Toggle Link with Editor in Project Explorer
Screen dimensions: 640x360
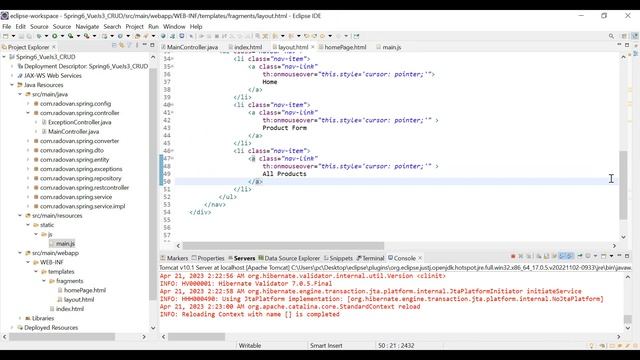(x=122, y=46)
